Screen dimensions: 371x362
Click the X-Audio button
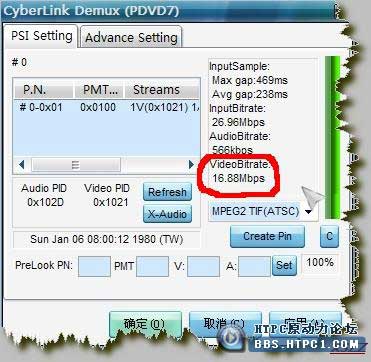(x=167, y=214)
